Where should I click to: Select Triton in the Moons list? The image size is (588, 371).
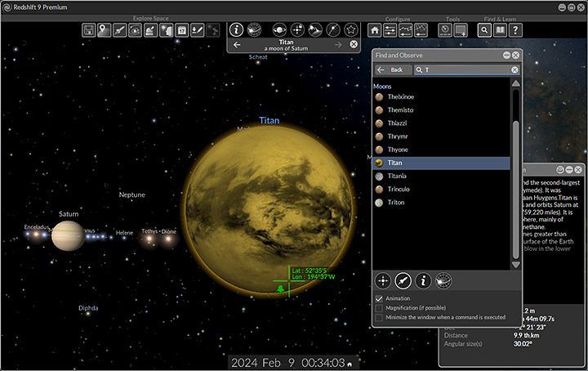point(441,203)
